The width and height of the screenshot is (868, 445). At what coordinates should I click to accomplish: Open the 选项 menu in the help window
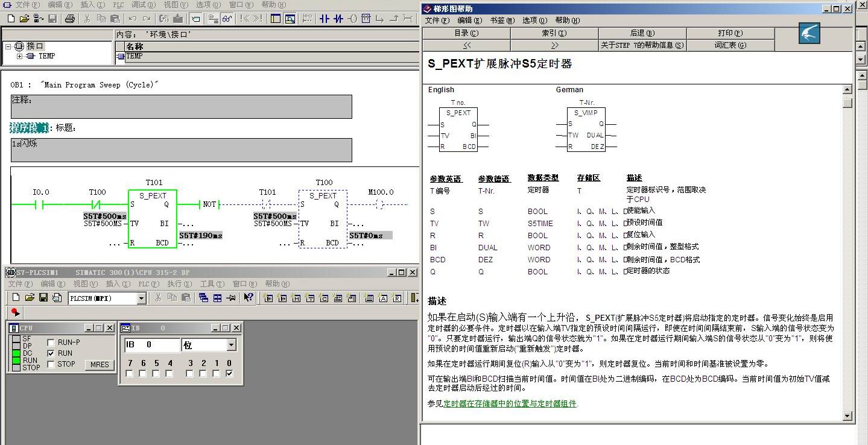(x=535, y=21)
